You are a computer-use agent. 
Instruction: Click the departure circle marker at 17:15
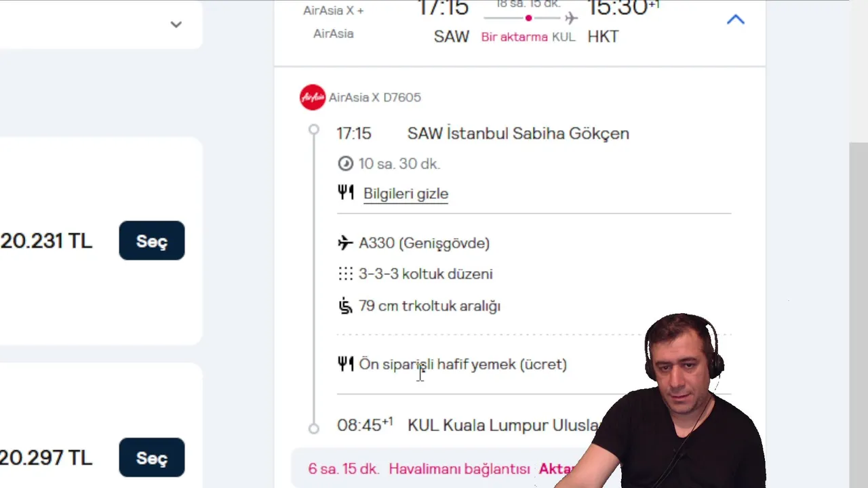[313, 129]
